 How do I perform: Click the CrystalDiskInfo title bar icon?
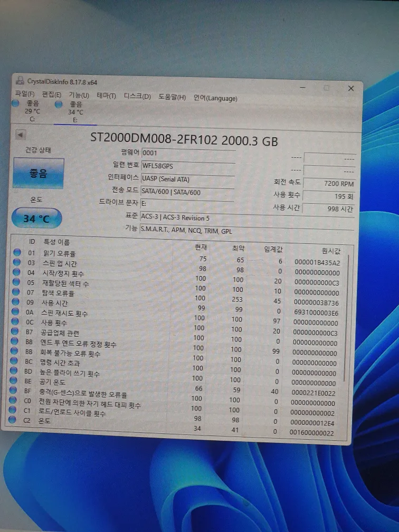pos(20,81)
